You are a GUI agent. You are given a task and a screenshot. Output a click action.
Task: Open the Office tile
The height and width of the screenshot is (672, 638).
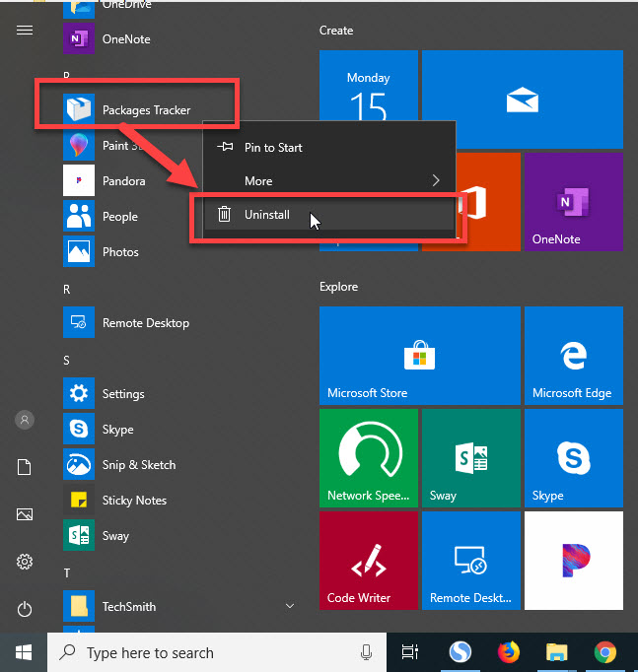[488, 202]
